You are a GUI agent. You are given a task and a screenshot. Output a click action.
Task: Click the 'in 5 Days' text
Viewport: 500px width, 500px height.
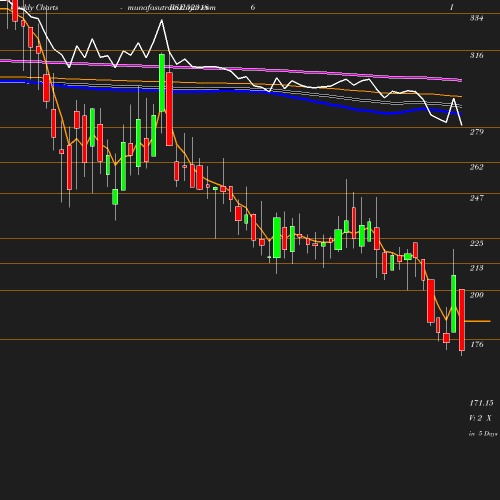[x=483, y=434]
